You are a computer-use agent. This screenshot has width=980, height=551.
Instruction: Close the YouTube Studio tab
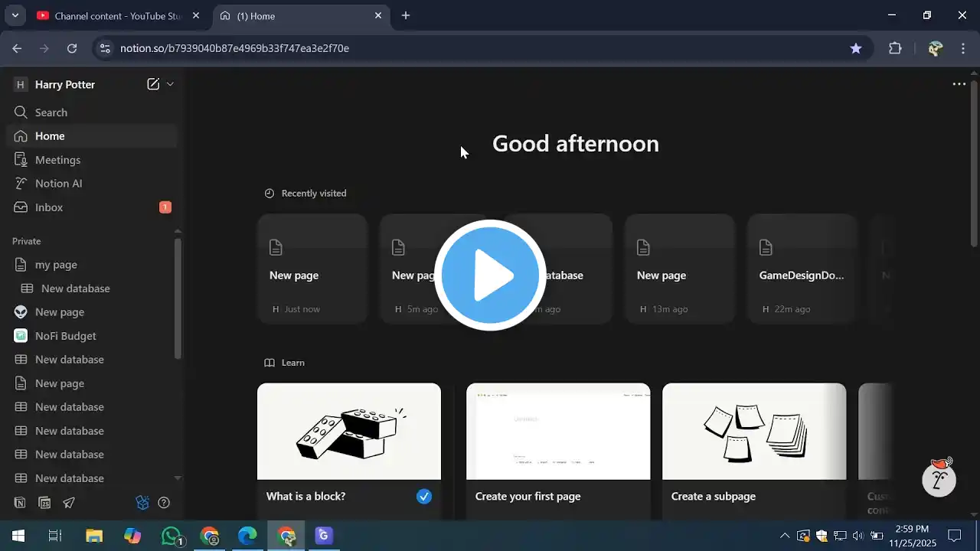196,15
